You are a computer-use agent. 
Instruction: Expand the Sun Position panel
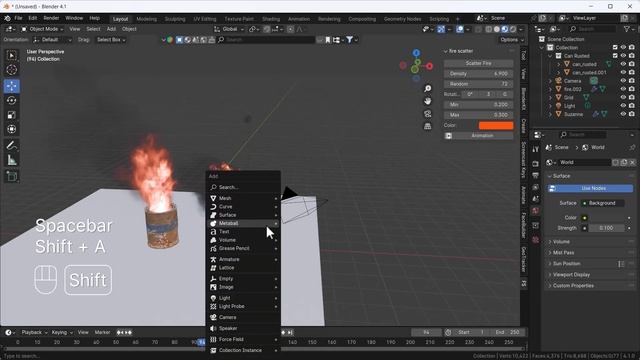590,264
